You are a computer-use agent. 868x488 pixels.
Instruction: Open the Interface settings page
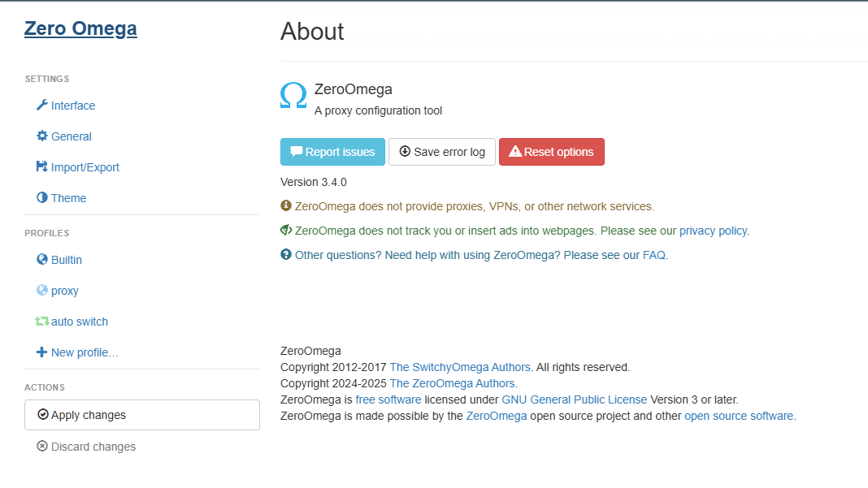click(73, 105)
